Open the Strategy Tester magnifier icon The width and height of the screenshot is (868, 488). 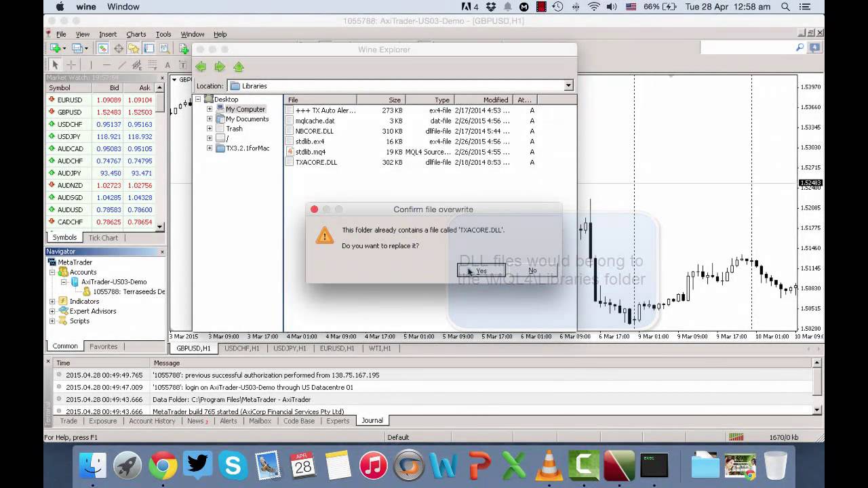coord(164,48)
